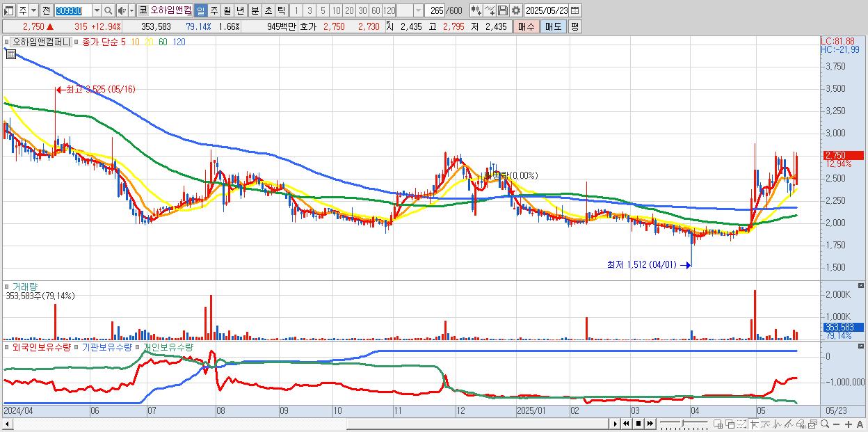Click the speaker sound icon

(122, 10)
